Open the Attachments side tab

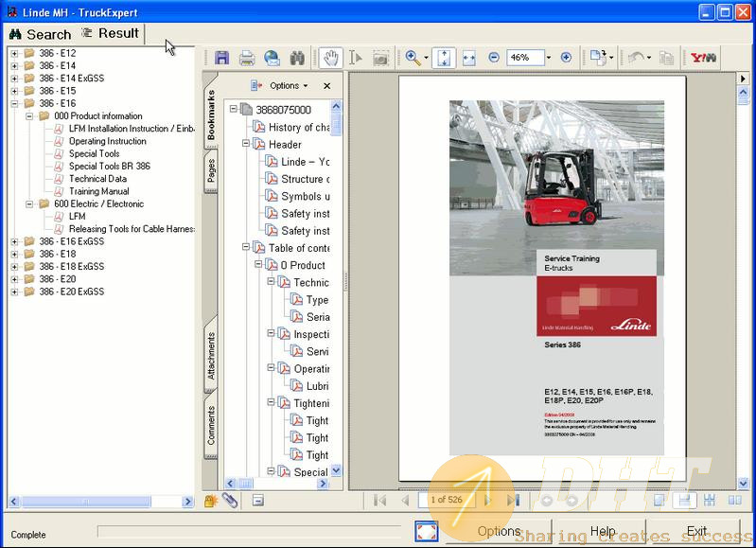click(x=211, y=355)
